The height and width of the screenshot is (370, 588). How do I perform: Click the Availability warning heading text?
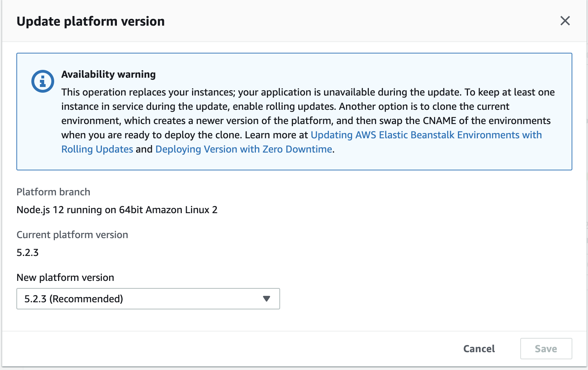pos(109,74)
